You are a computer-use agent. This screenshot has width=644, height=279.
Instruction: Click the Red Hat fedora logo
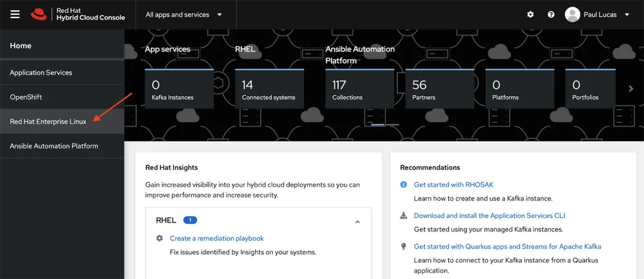pyautogui.click(x=39, y=14)
